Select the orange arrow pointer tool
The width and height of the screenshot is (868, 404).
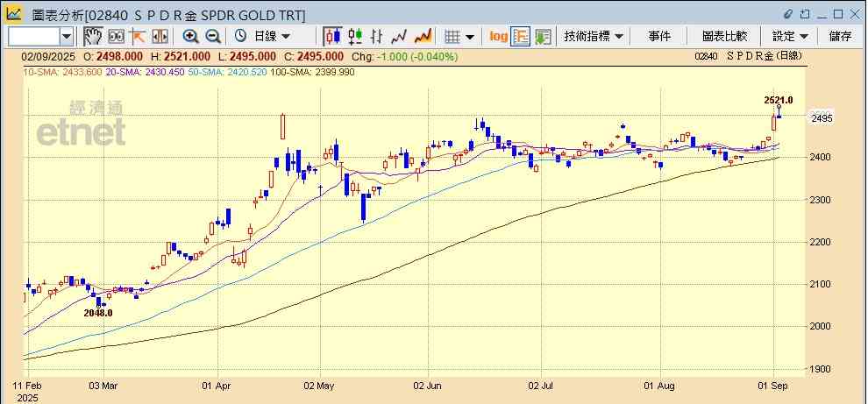(137, 37)
